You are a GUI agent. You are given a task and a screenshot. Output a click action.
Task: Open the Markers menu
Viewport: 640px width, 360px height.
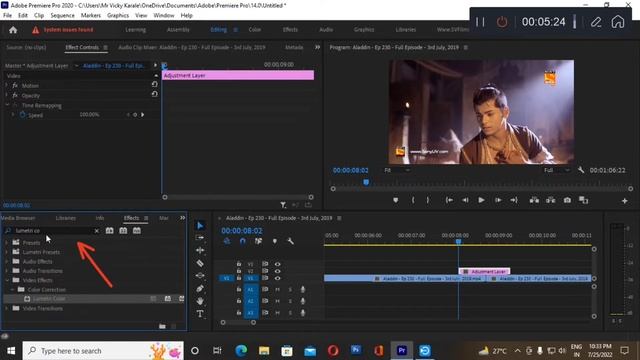coord(91,16)
